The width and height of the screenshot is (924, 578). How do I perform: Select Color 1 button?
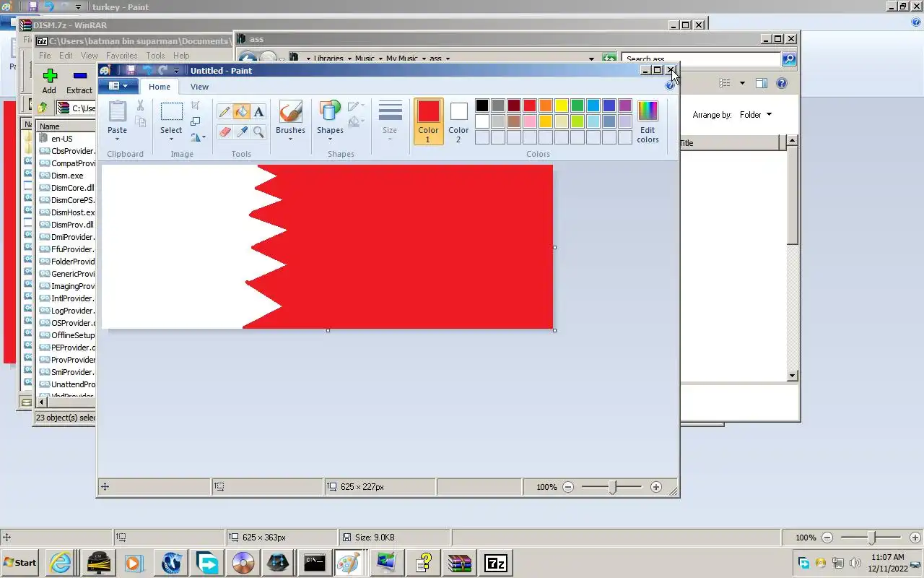click(x=428, y=121)
